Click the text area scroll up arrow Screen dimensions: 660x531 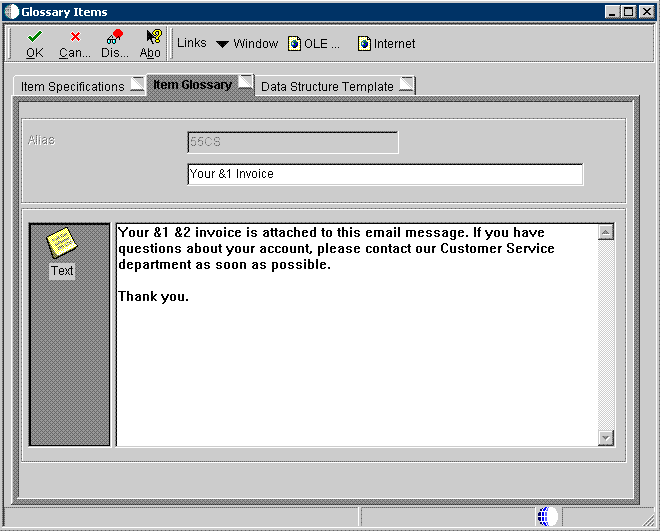point(606,232)
